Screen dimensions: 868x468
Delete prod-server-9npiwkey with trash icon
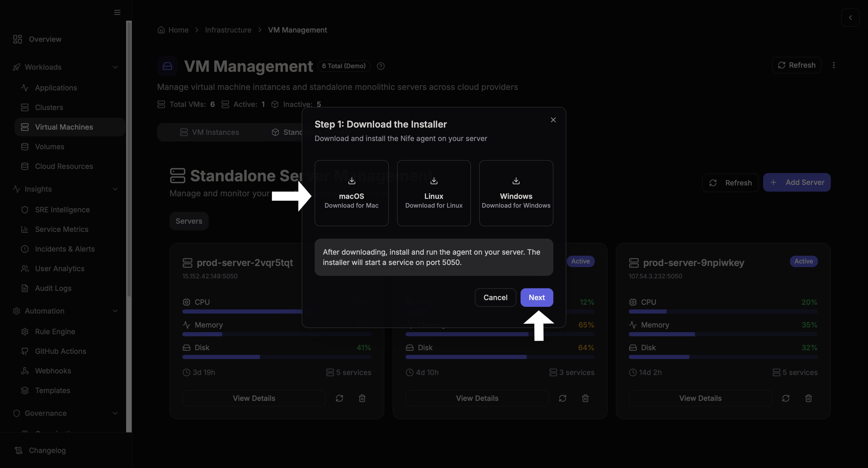tap(808, 398)
